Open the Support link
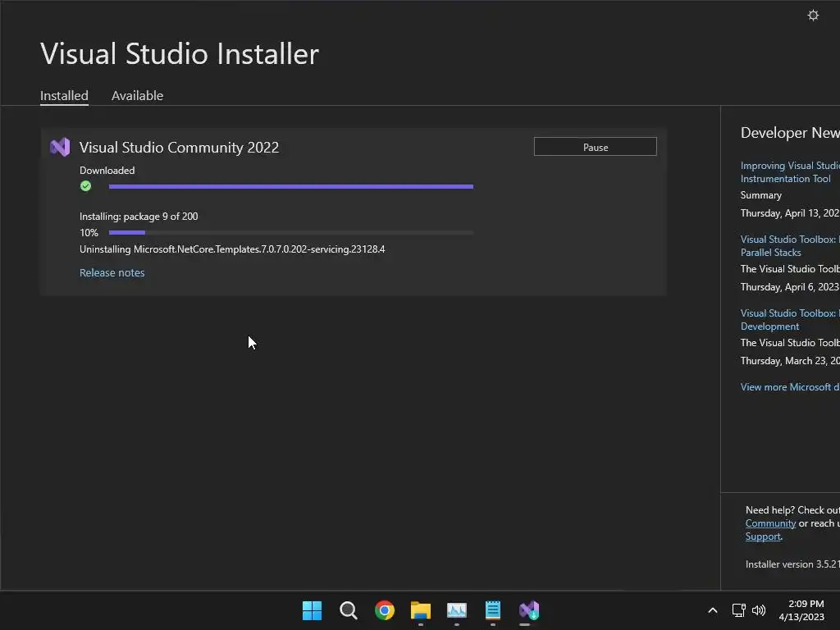 tap(763, 536)
